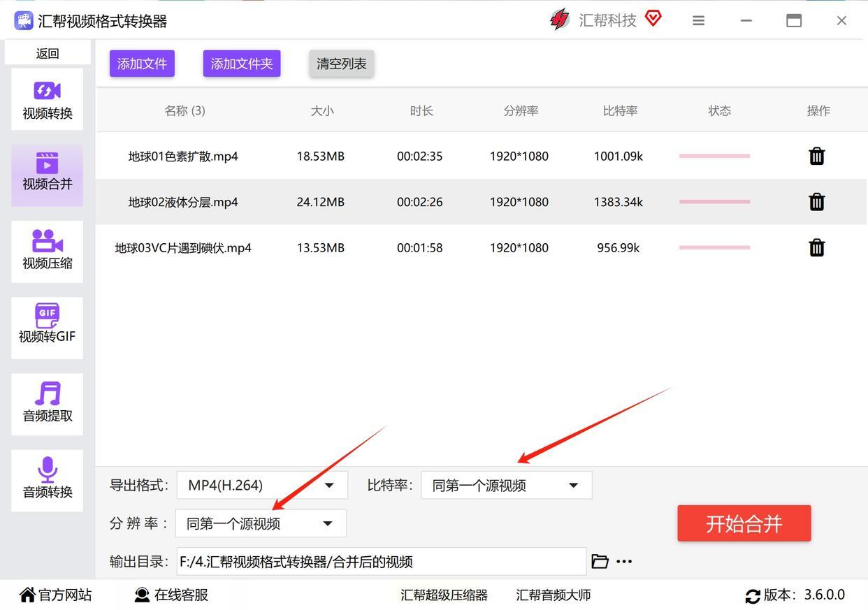Open the 音频转换 audio convert tool

tap(47, 479)
